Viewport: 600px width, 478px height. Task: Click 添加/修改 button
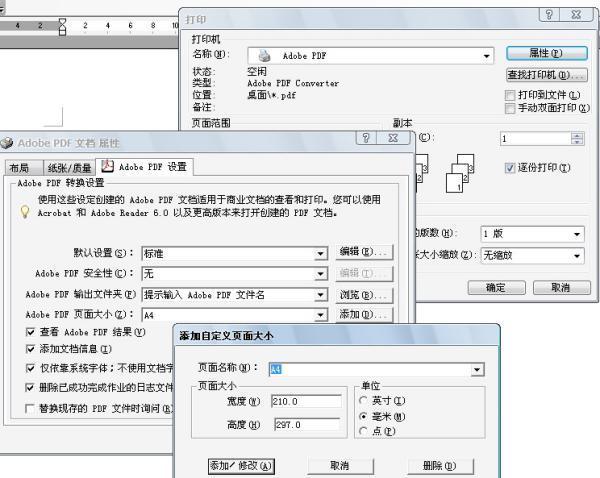[241, 466]
